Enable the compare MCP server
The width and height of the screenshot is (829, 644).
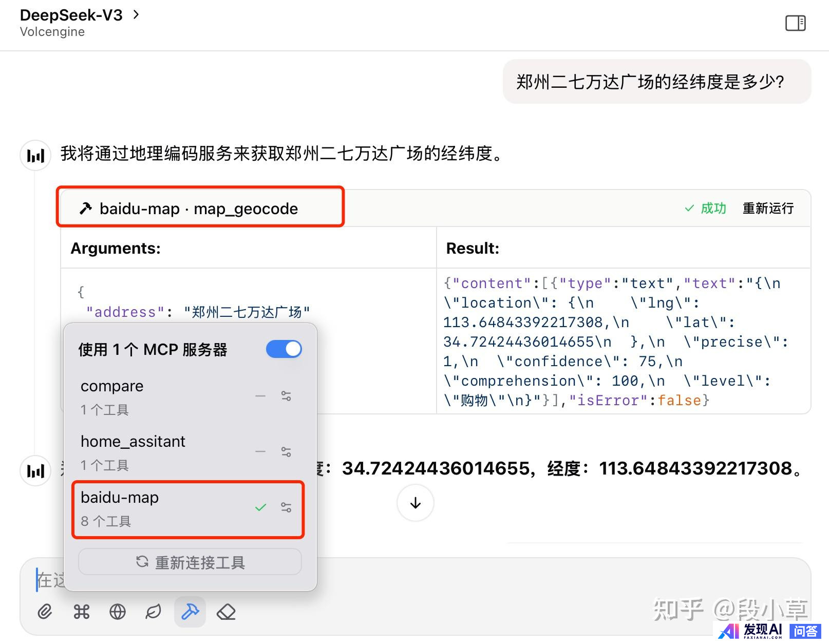click(260, 396)
